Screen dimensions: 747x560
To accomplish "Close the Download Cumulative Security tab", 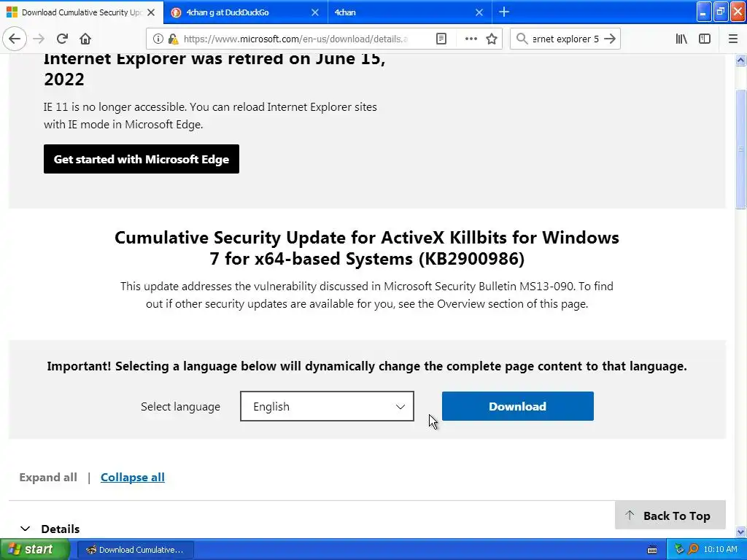I will [x=151, y=12].
